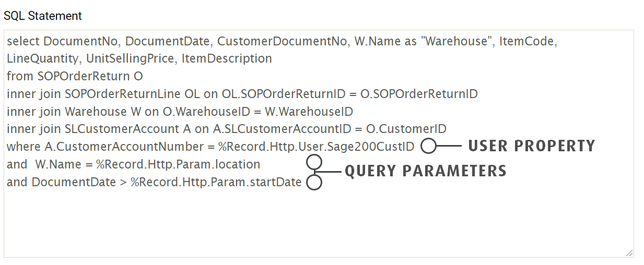Click the %Record.Http.Param.startDate placeholder text

(216, 182)
